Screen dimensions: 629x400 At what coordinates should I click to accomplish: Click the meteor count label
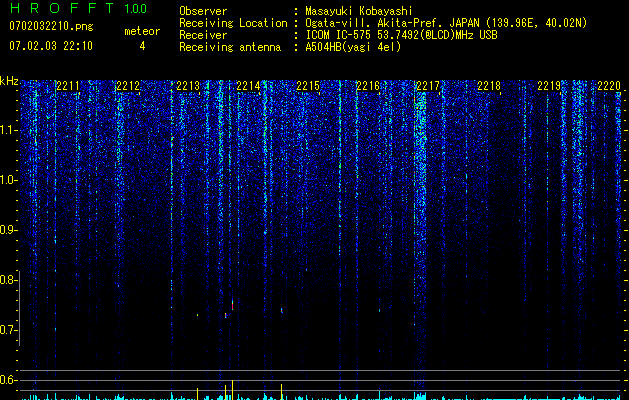[142, 31]
